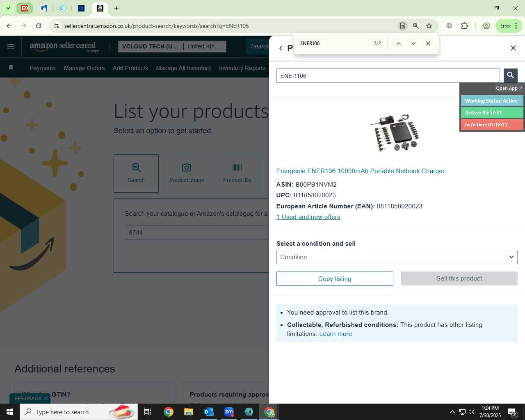Bookmark this page with the star icon
This screenshot has width=525, height=420.
pos(429,26)
